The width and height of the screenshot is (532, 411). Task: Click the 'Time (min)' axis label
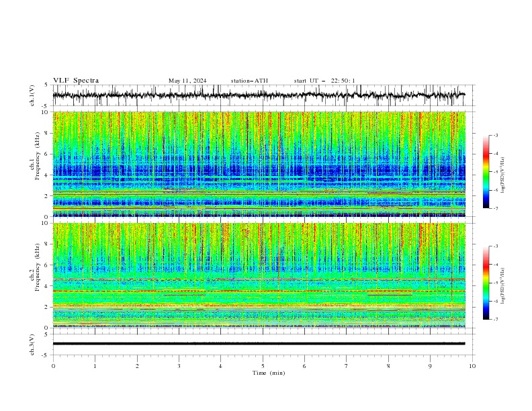(269, 373)
